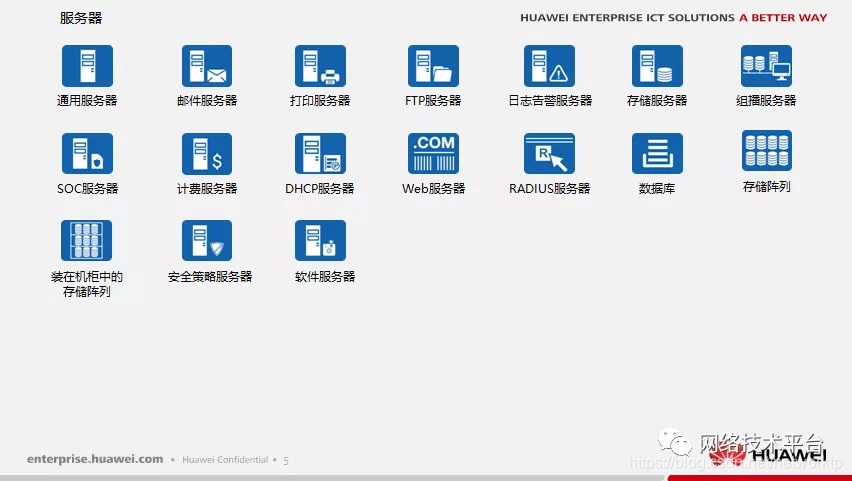Select the 装在机柜中的存储阵列 label text
The width and height of the screenshot is (852, 481).
(87, 284)
